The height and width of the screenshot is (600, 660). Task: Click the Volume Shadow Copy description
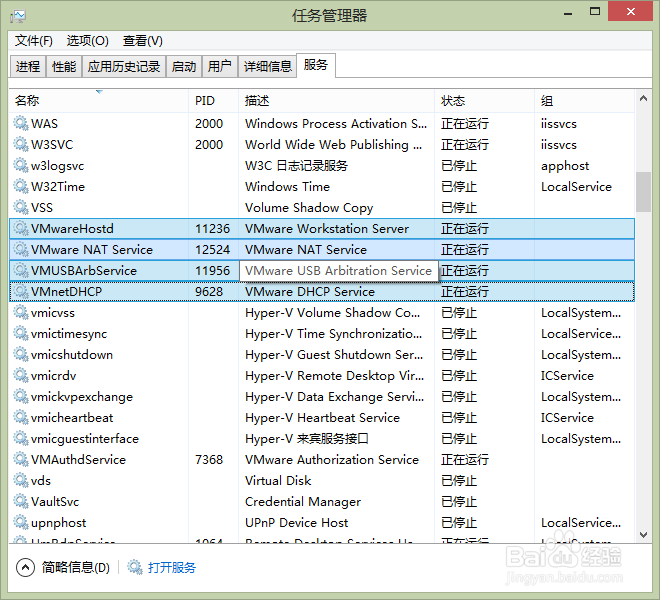(309, 208)
